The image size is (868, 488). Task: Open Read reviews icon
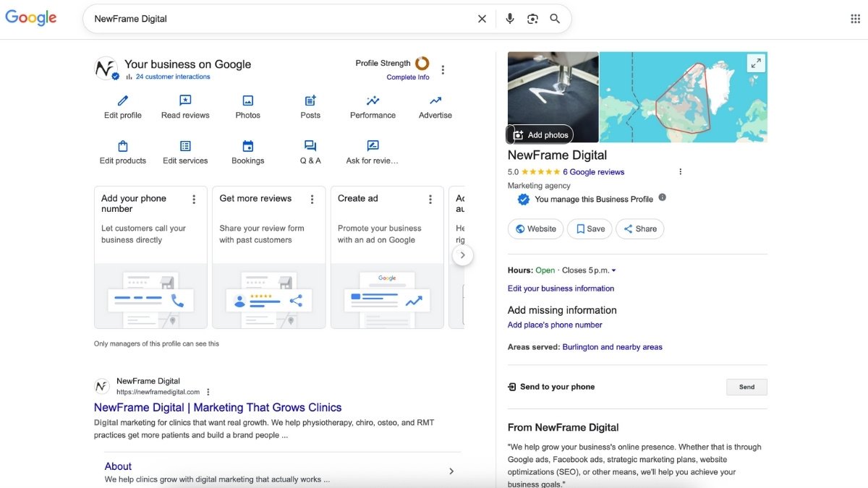point(185,100)
